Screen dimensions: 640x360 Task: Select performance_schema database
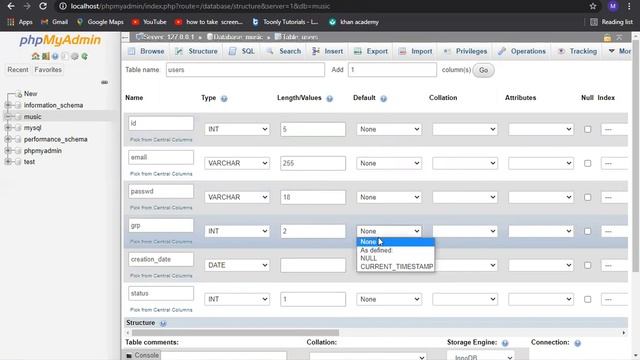pyautogui.click(x=56, y=139)
